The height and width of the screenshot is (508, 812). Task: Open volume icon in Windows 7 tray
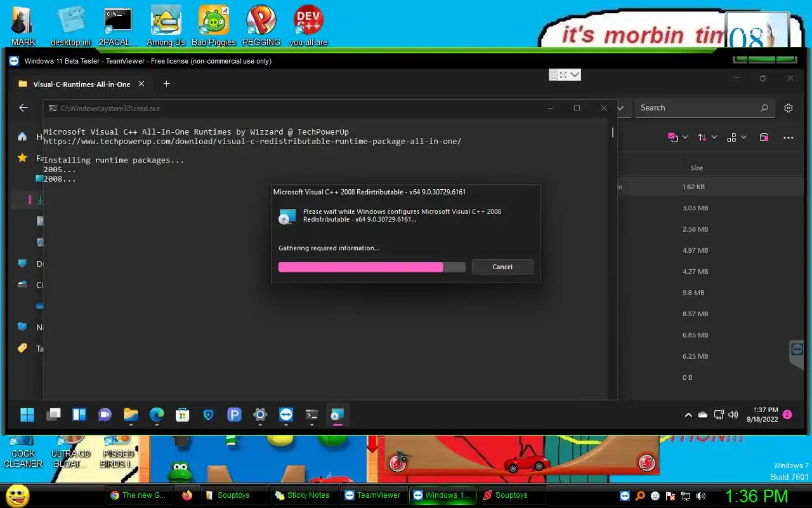[x=701, y=496]
